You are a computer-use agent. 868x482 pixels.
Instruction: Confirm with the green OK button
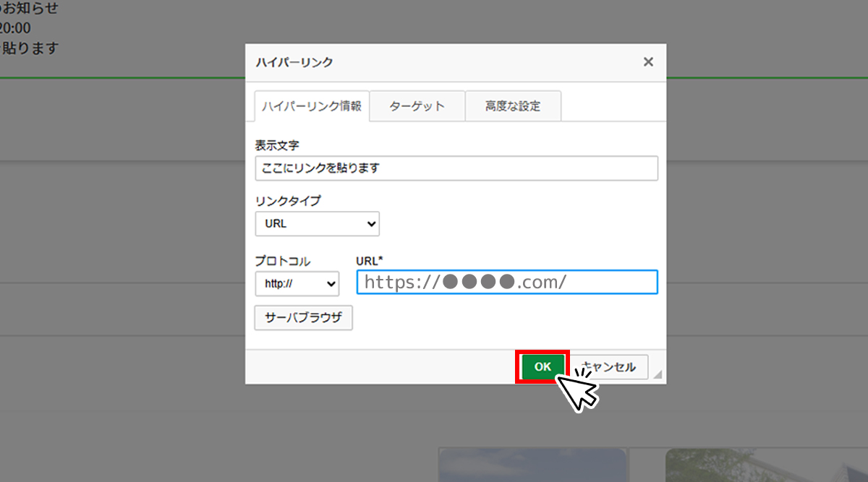click(x=542, y=367)
